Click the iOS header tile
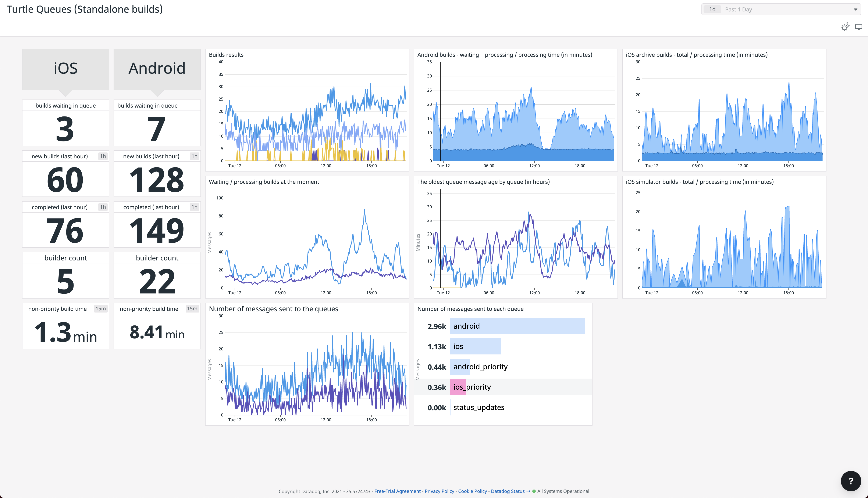Viewport: 868px width, 498px height. 66,69
